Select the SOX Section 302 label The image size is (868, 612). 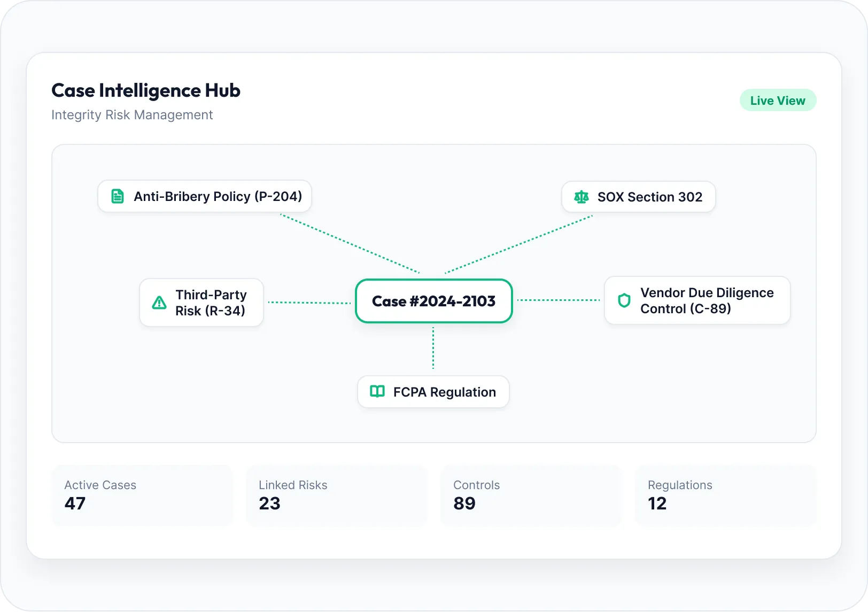click(650, 197)
